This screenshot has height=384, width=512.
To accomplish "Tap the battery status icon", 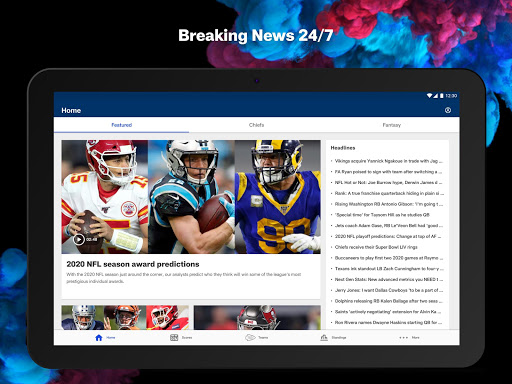I will (x=442, y=96).
